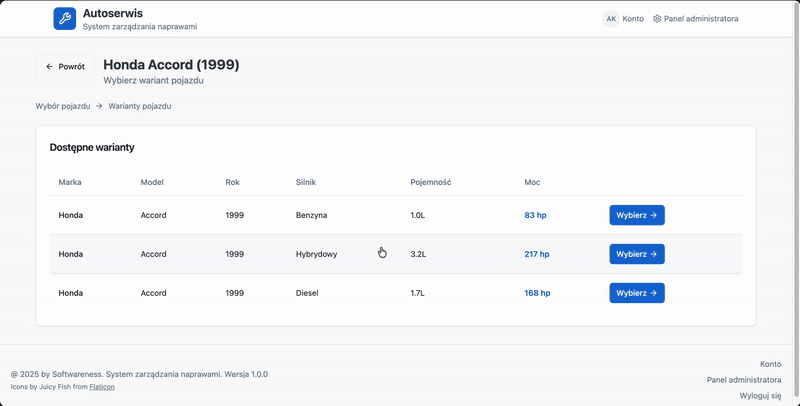Click the 83 hp power value

tap(535, 215)
